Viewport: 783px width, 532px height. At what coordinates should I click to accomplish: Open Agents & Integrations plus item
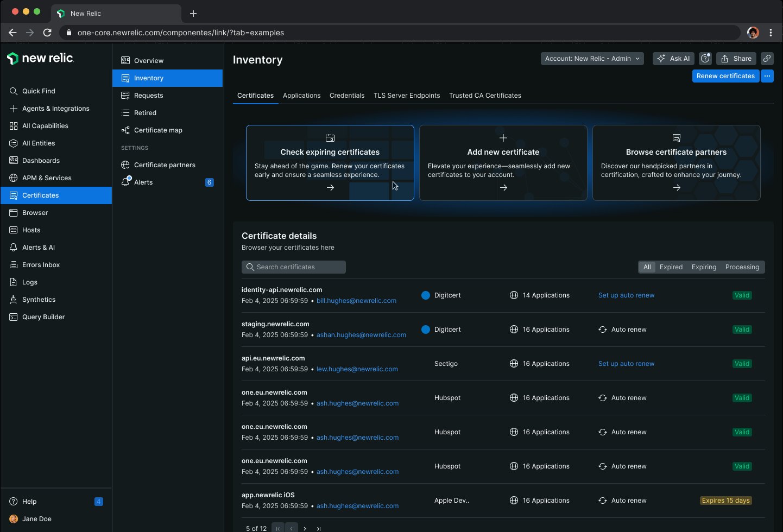click(x=56, y=109)
